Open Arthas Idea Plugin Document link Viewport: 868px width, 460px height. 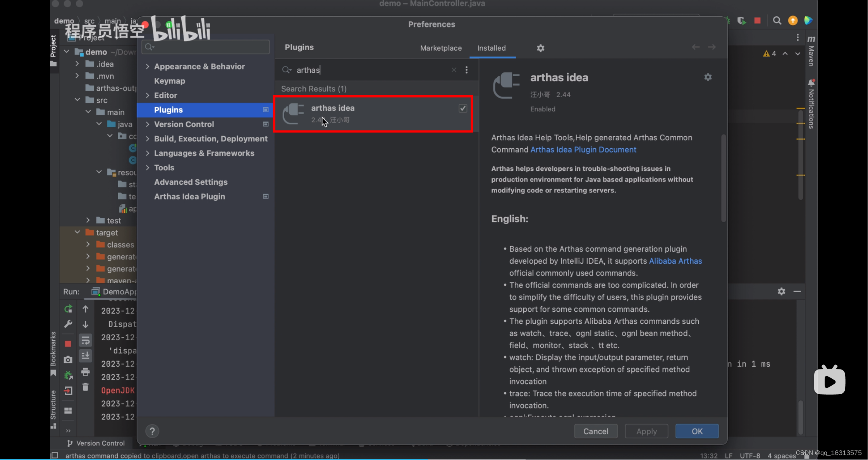coord(583,149)
